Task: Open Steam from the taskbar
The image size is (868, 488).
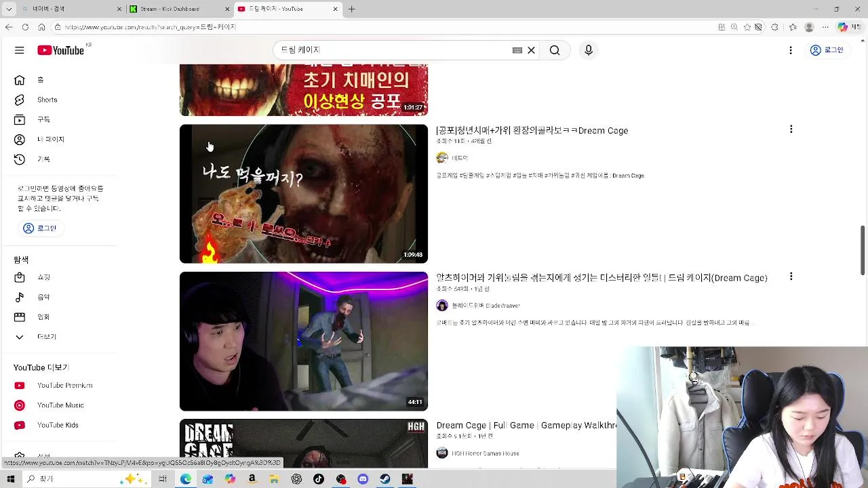Action: tap(385, 479)
